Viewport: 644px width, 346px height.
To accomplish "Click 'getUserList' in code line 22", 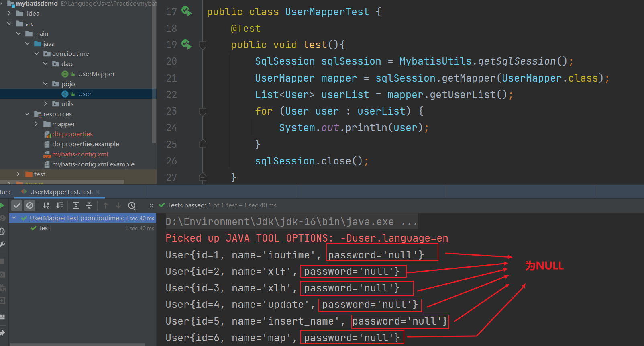I will tap(463, 95).
